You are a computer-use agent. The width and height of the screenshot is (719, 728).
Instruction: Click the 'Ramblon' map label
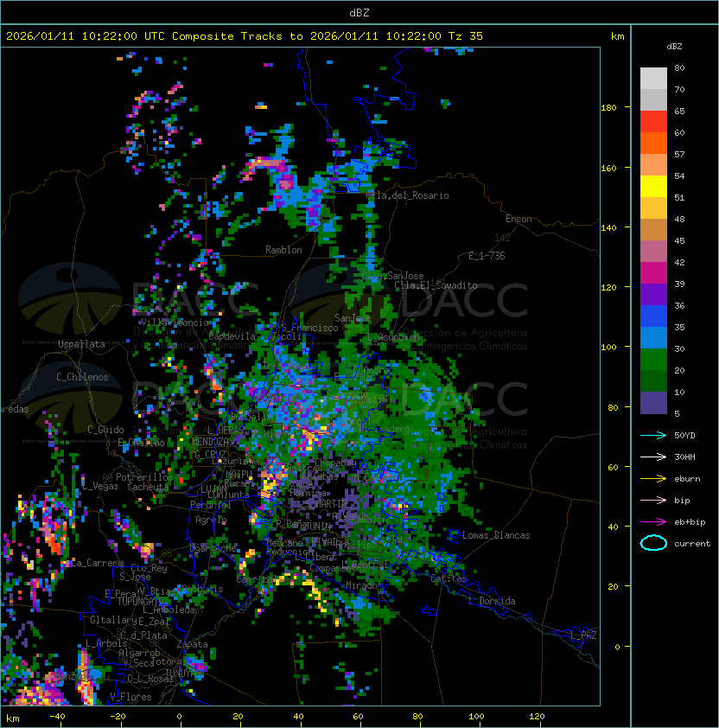pos(283,250)
